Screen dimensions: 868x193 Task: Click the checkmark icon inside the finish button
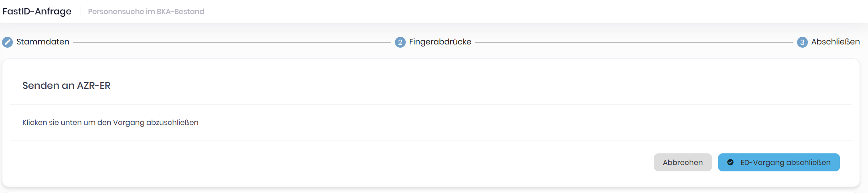[x=730, y=162]
